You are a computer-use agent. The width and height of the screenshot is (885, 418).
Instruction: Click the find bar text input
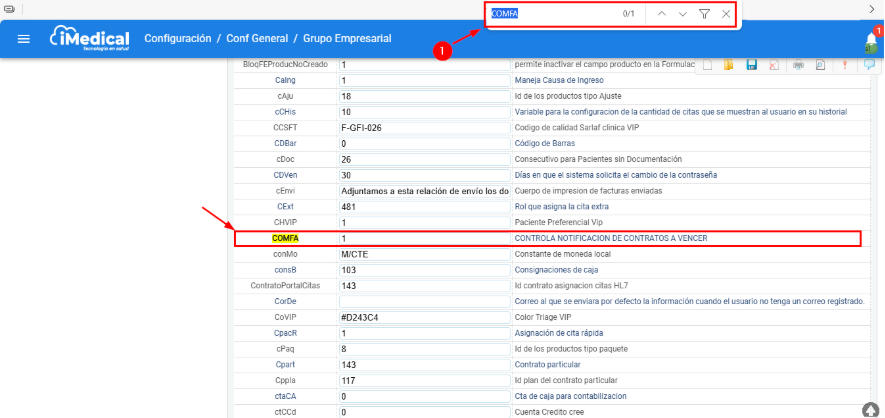click(550, 14)
